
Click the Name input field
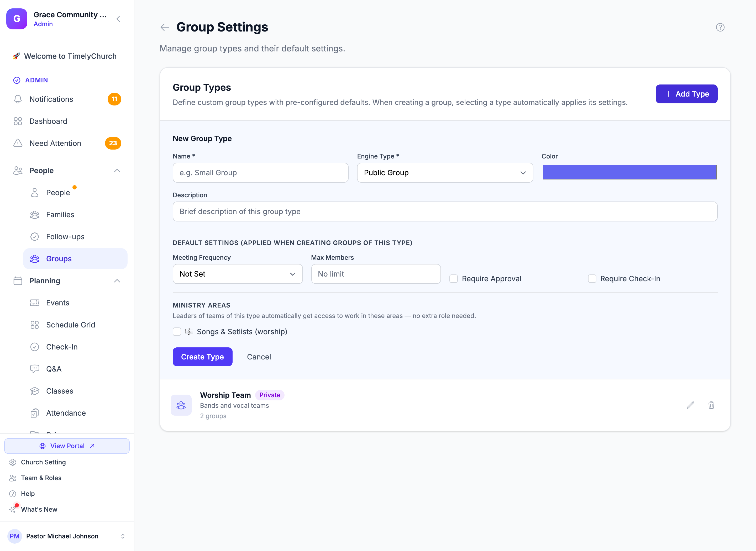[x=261, y=173]
